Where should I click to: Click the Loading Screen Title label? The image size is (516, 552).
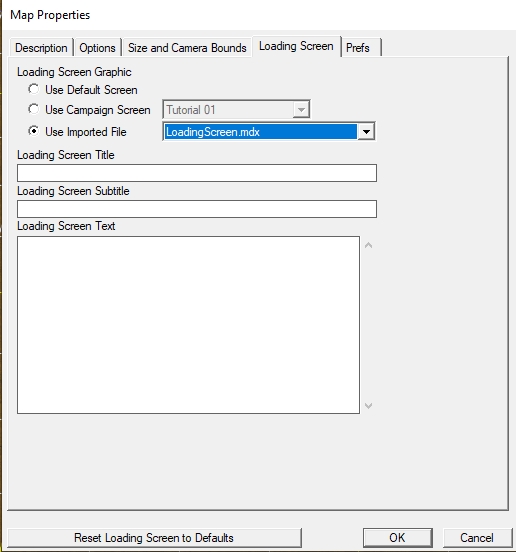[x=66, y=155]
